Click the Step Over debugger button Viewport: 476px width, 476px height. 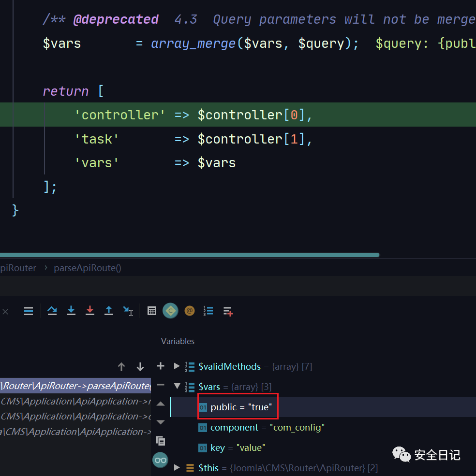(x=52, y=311)
